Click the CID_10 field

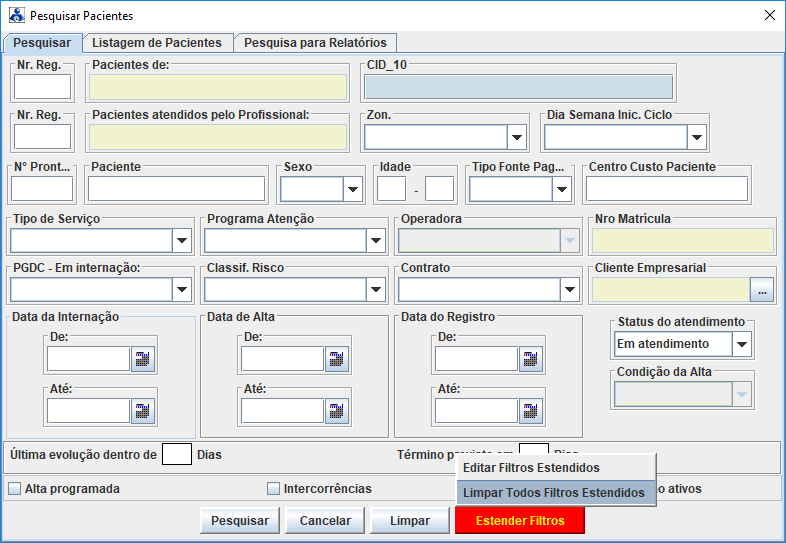point(518,87)
